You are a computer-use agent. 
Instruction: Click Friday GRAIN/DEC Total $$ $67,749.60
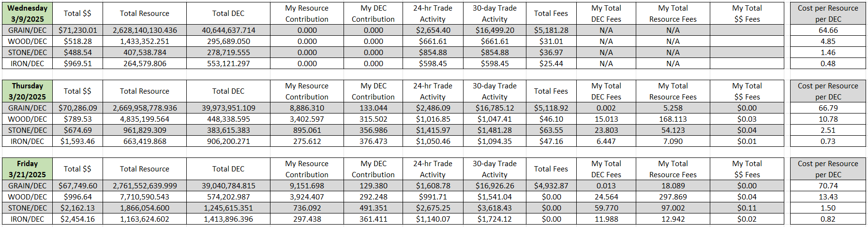click(x=77, y=185)
